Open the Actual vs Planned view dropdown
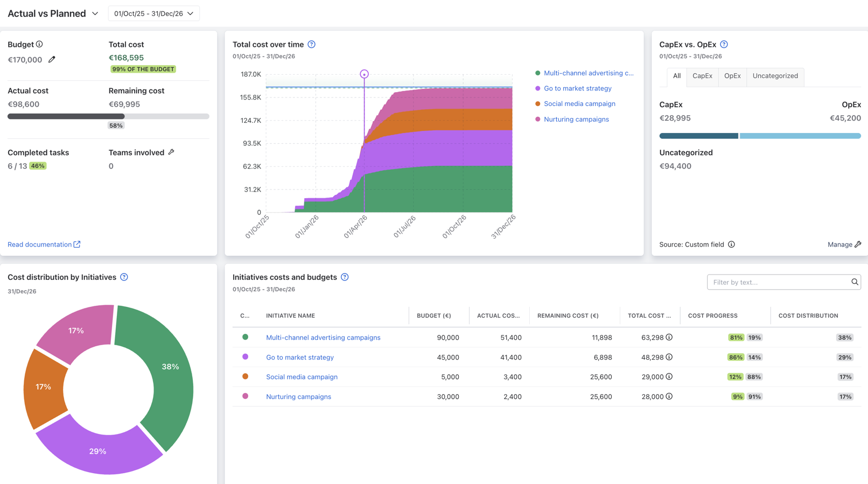Screen dimensions: 868x484 click(53, 13)
